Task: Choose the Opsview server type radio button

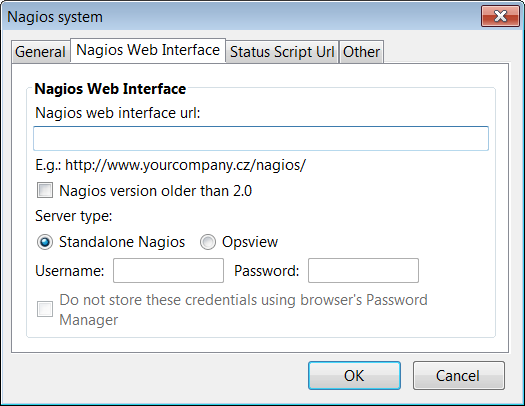Action: click(208, 242)
